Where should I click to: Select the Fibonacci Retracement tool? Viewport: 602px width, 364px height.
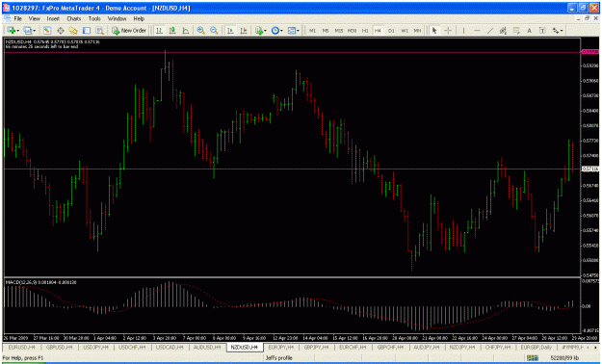pos(516,31)
